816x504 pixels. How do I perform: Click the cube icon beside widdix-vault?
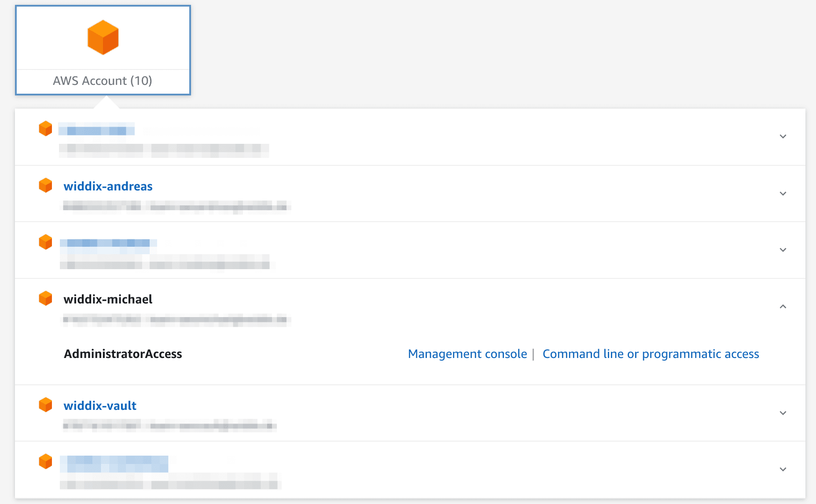(45, 405)
